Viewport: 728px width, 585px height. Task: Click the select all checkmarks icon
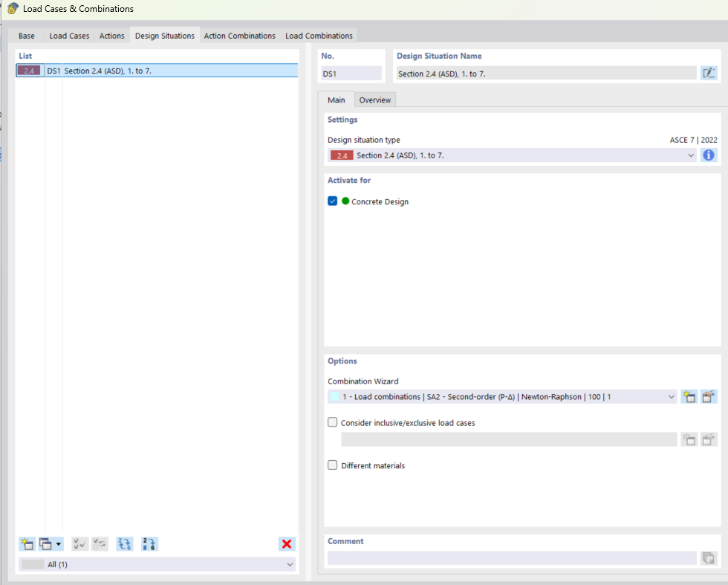coord(80,543)
